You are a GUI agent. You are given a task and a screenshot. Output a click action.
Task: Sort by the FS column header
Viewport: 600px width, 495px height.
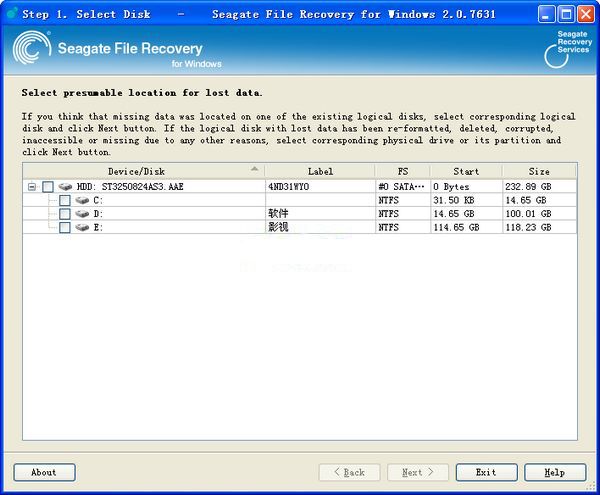[403, 171]
